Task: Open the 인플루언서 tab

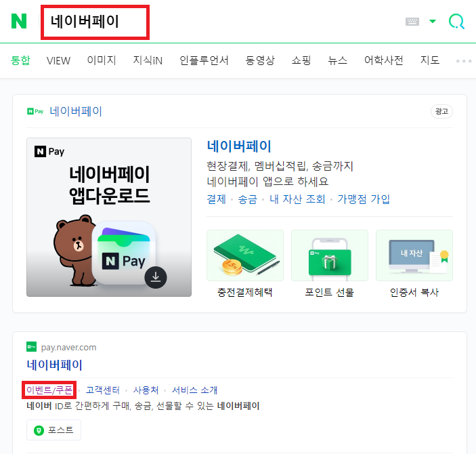Action: tap(204, 60)
